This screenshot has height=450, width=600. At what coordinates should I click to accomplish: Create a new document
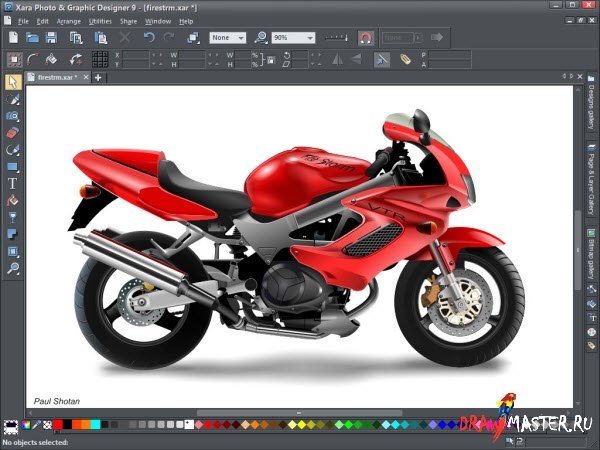13,38
